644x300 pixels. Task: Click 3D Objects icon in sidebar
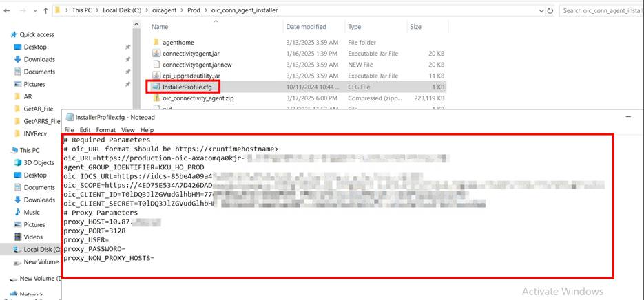pyautogui.click(x=18, y=162)
